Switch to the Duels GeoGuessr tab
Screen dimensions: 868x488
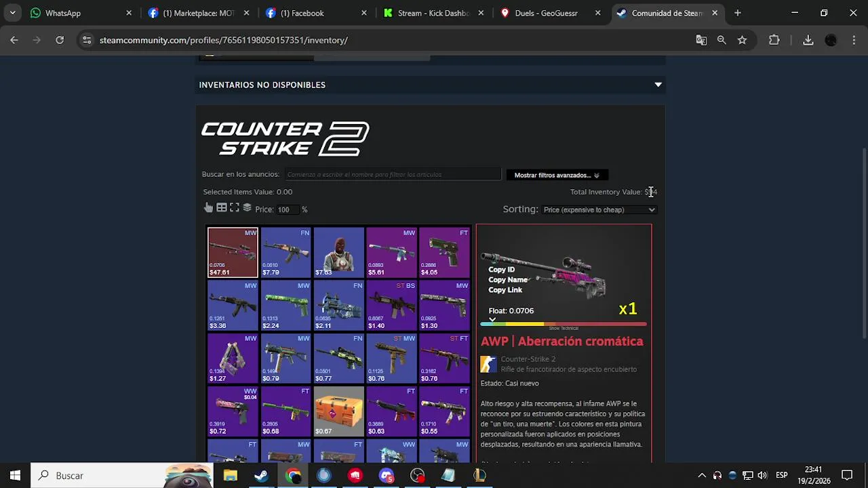[551, 13]
